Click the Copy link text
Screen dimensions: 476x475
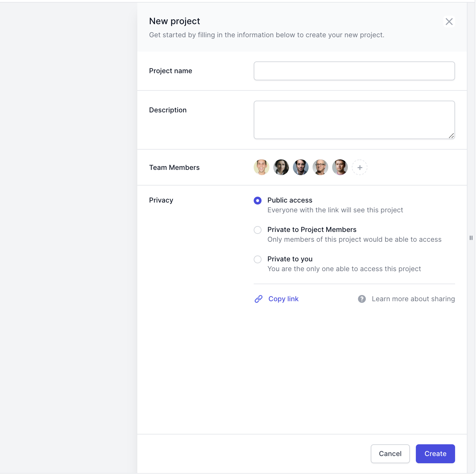[x=283, y=299]
